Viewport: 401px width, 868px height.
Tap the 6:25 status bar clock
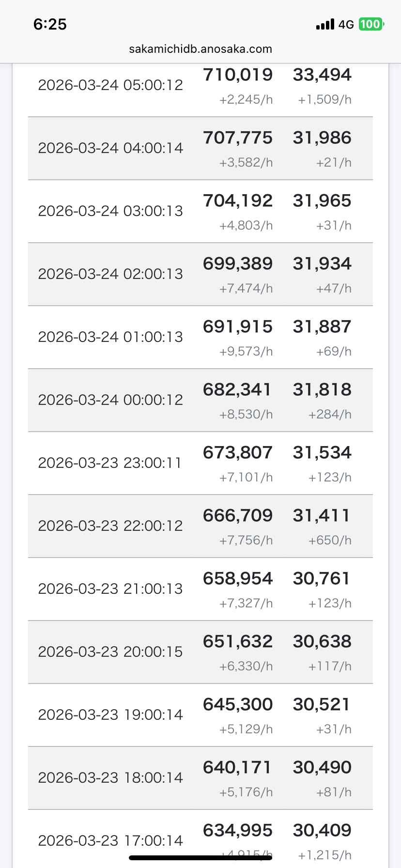[x=50, y=24]
